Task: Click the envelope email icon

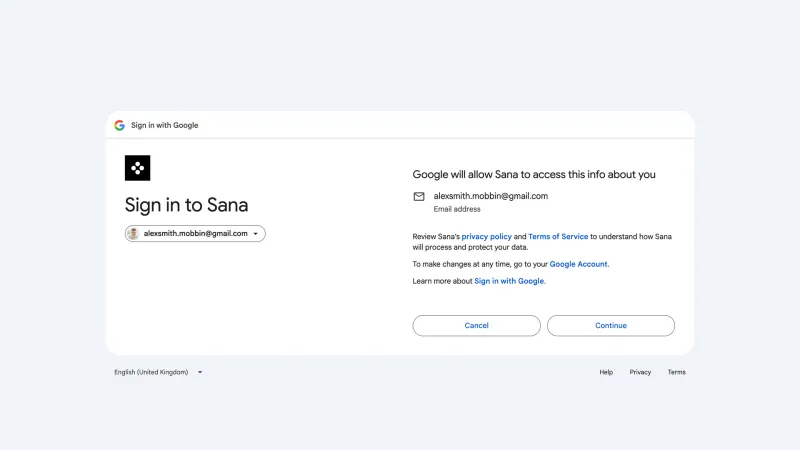Action: [x=419, y=196]
